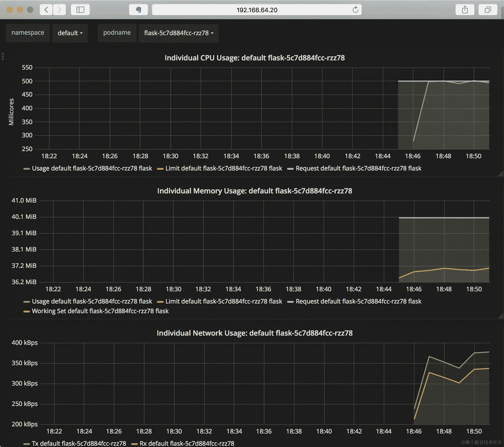
Task: Click the CPU panel resize corner handle
Action: click(x=501, y=174)
